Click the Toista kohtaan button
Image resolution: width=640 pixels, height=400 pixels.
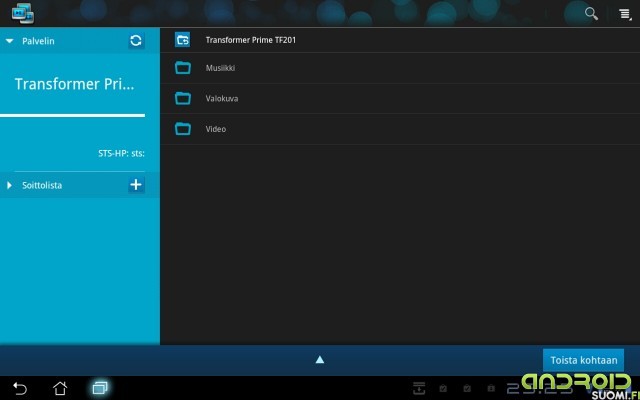(x=583, y=360)
